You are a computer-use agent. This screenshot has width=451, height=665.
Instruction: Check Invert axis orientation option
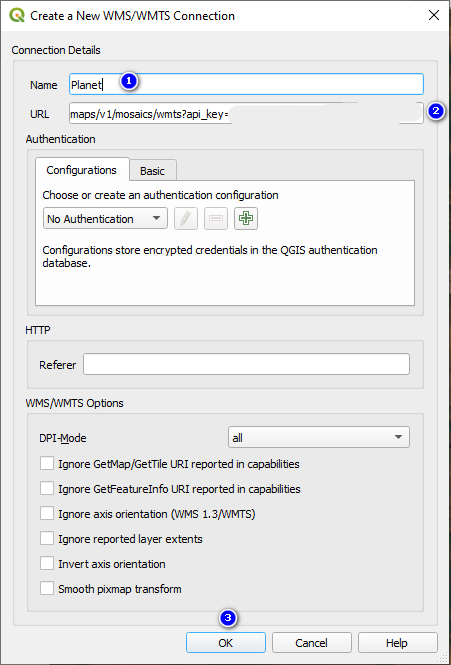click(47, 564)
